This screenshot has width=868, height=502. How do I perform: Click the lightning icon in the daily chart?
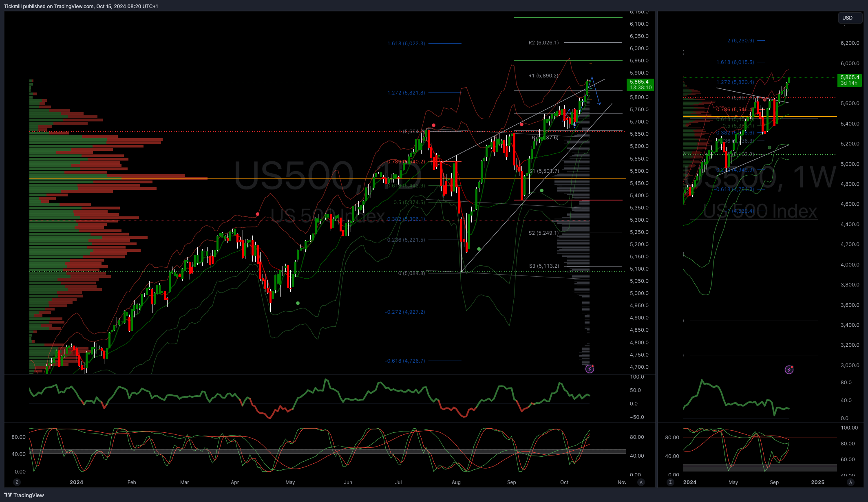(590, 369)
